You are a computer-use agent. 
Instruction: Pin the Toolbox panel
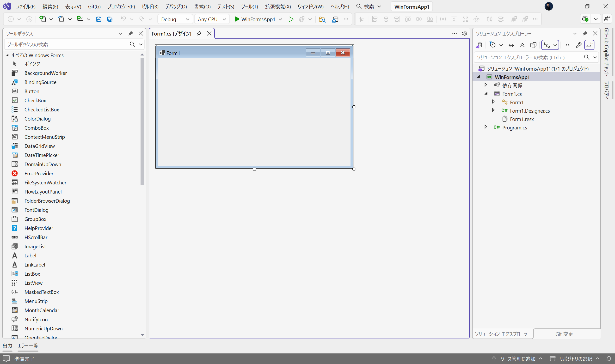point(130,33)
